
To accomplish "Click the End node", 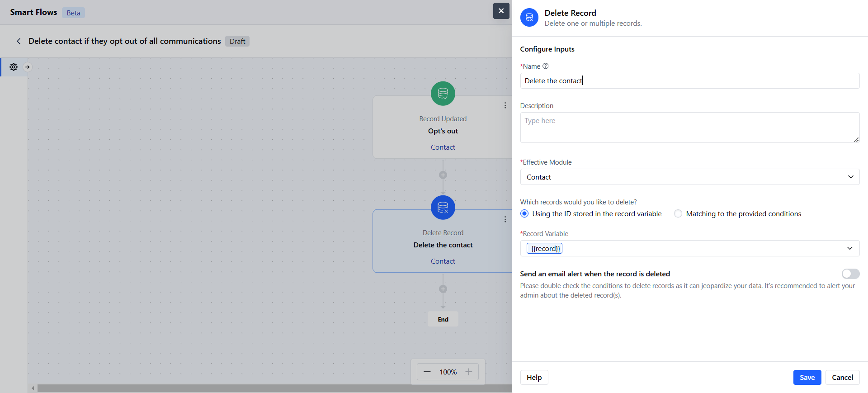I will (443, 319).
